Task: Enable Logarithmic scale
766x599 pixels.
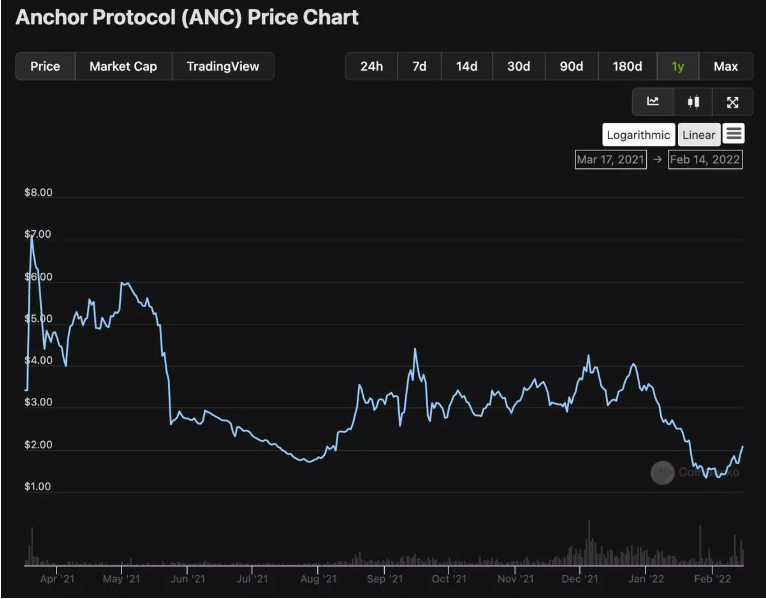Action: [x=638, y=135]
